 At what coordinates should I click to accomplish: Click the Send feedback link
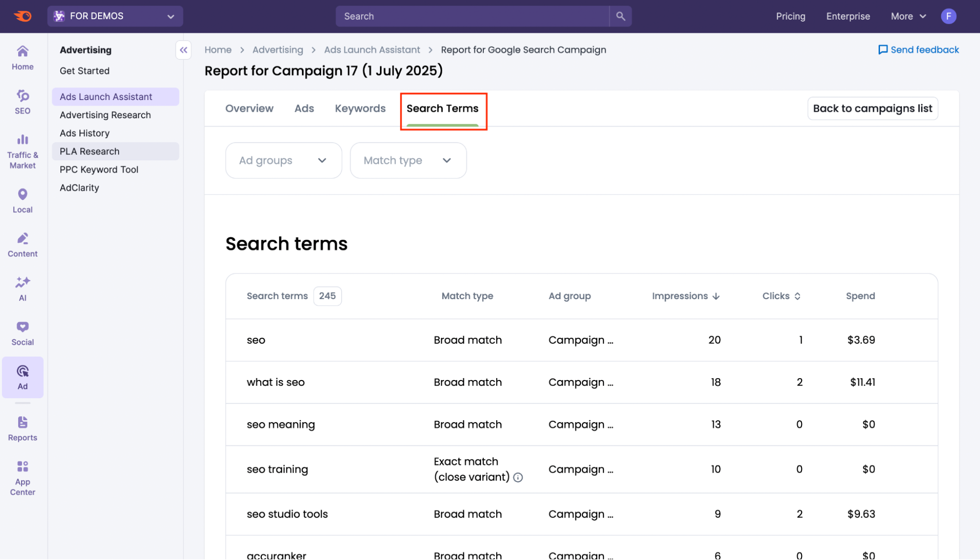click(918, 50)
